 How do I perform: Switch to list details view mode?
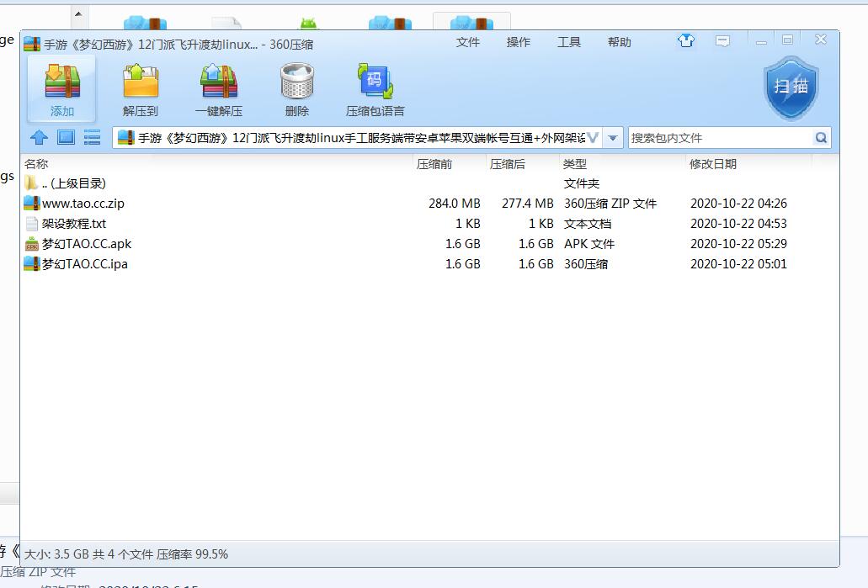(x=92, y=138)
